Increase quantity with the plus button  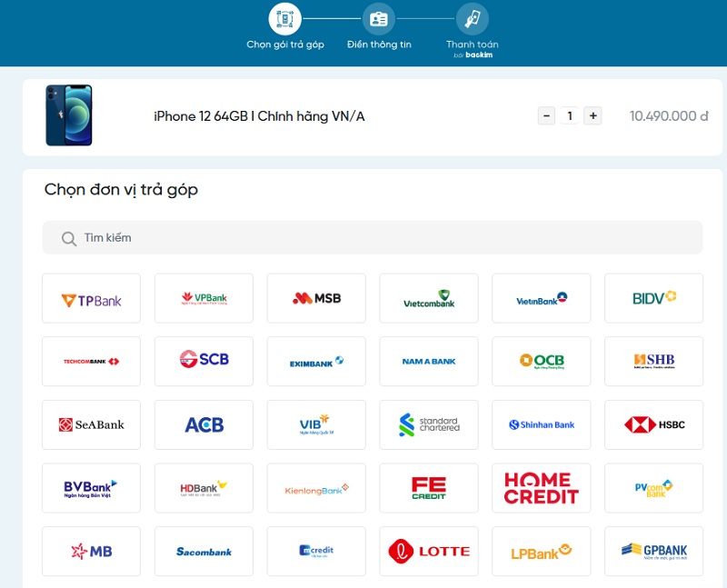593,115
